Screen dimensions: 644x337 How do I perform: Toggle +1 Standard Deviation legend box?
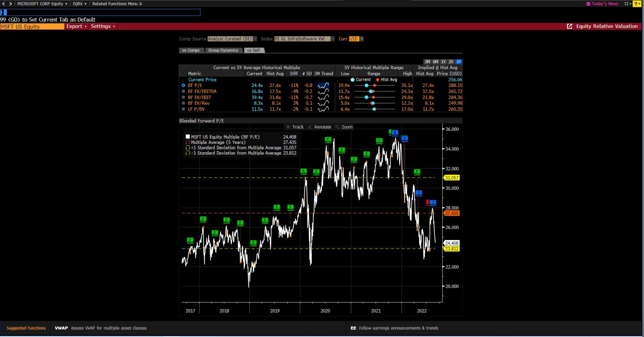pos(188,148)
